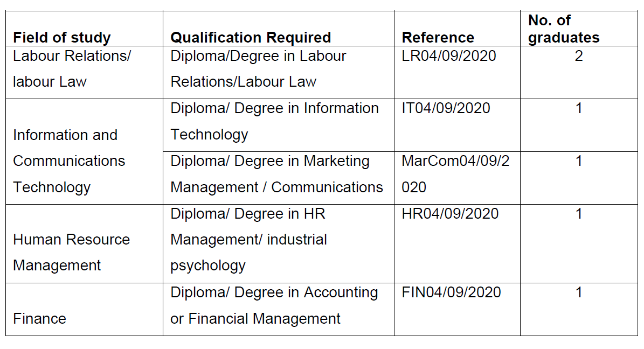This screenshot has height=349, width=644.
Task: Select 'Information and Communications Technology' cell
Action: pos(69,160)
